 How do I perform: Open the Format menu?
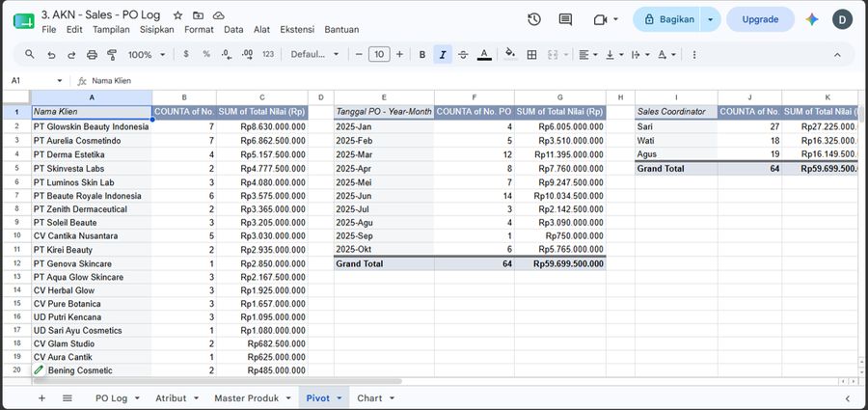click(x=199, y=29)
